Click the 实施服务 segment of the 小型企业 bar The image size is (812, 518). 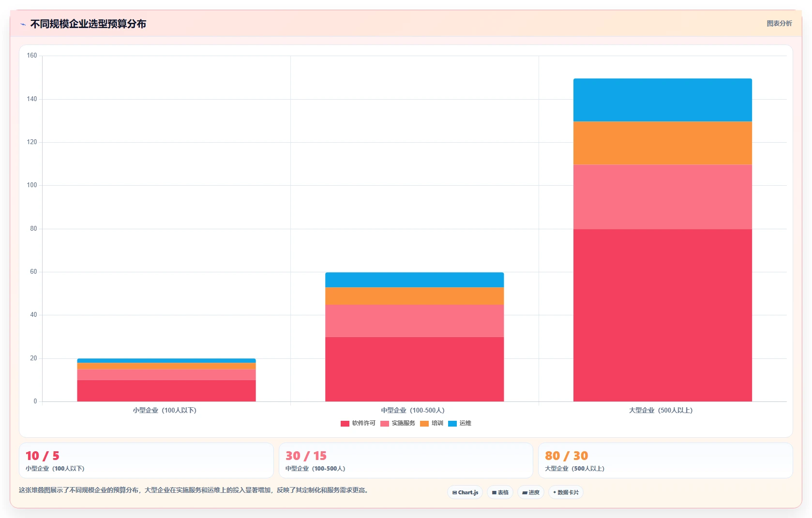[166, 375]
